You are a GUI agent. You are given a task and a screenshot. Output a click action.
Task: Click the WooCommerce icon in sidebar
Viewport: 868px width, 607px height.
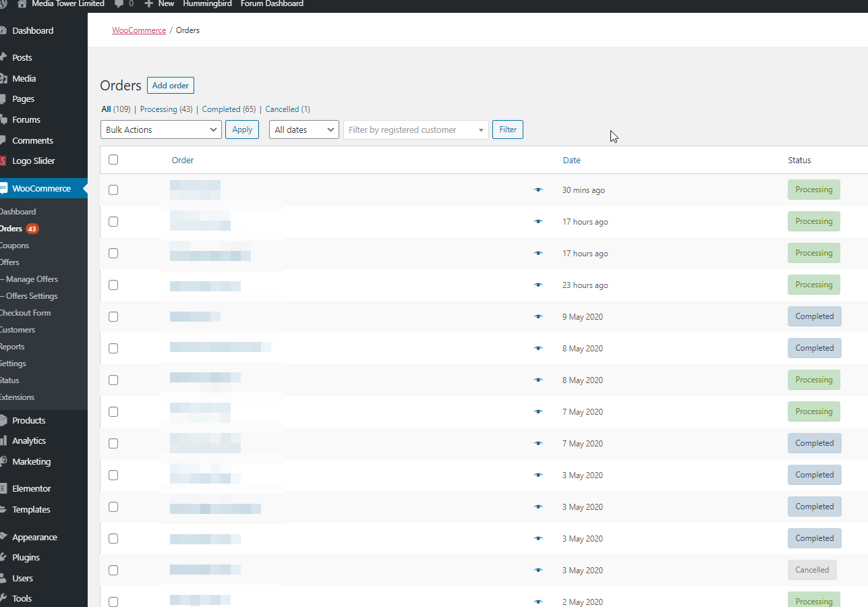[x=4, y=189]
